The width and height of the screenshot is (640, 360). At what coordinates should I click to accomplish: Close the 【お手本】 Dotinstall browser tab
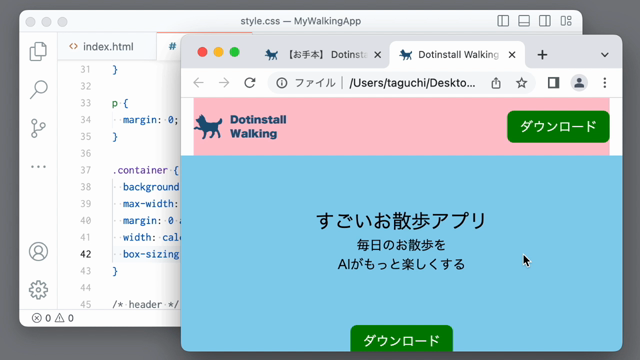378,55
